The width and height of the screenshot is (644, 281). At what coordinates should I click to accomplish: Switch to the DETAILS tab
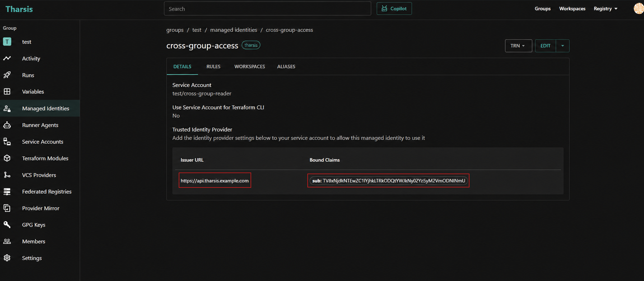tap(182, 66)
